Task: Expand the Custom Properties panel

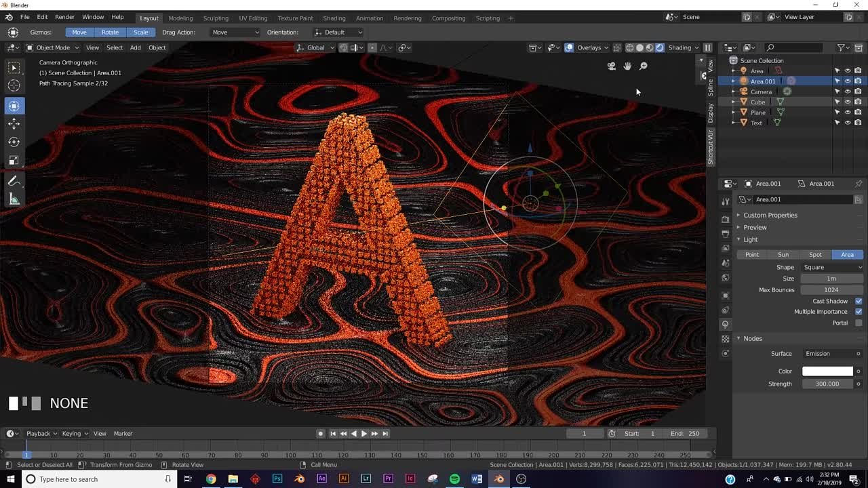Action: point(771,215)
